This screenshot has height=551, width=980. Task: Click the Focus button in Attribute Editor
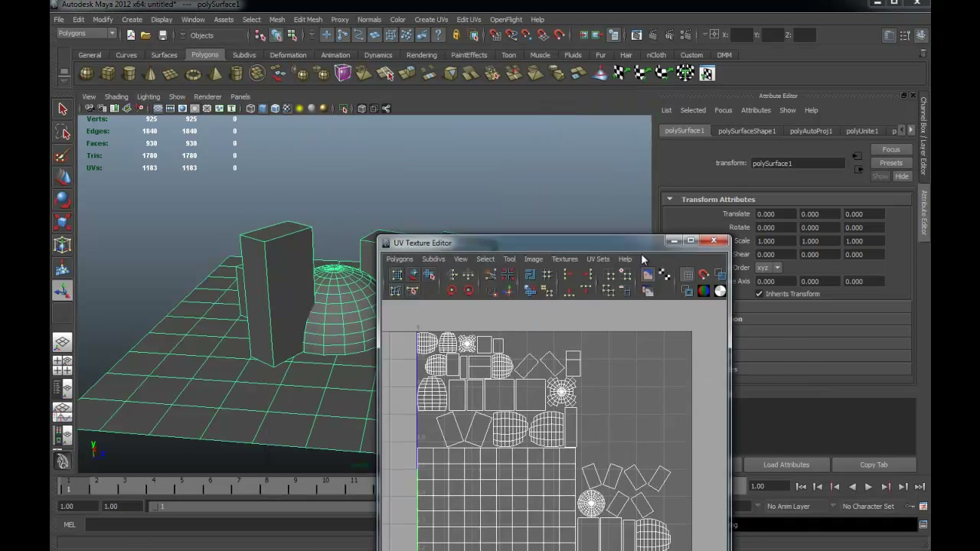click(891, 149)
